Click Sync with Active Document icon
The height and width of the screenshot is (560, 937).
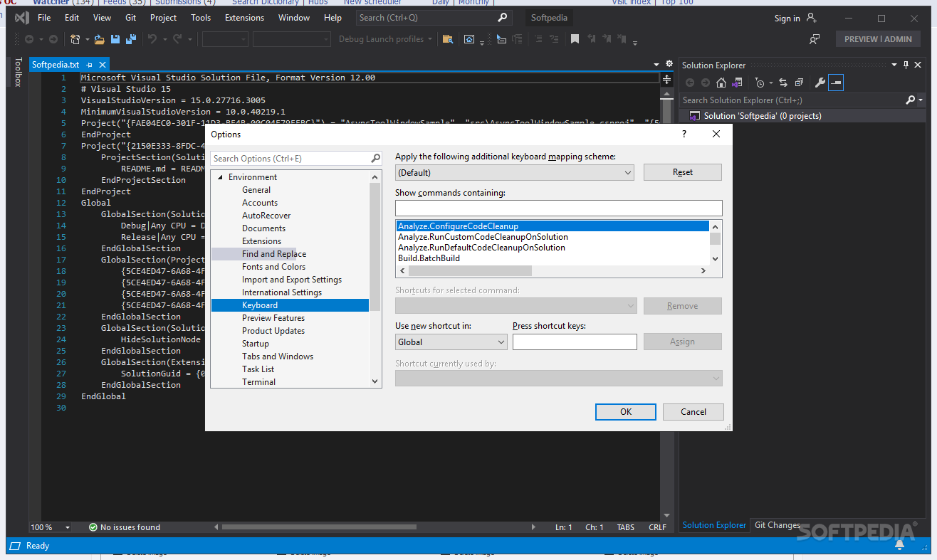[x=783, y=83]
